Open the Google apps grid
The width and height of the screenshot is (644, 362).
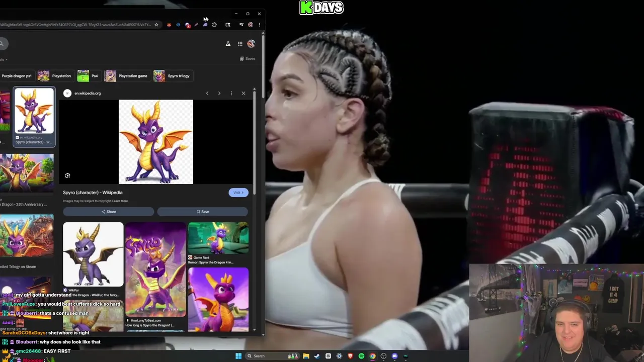tap(240, 44)
